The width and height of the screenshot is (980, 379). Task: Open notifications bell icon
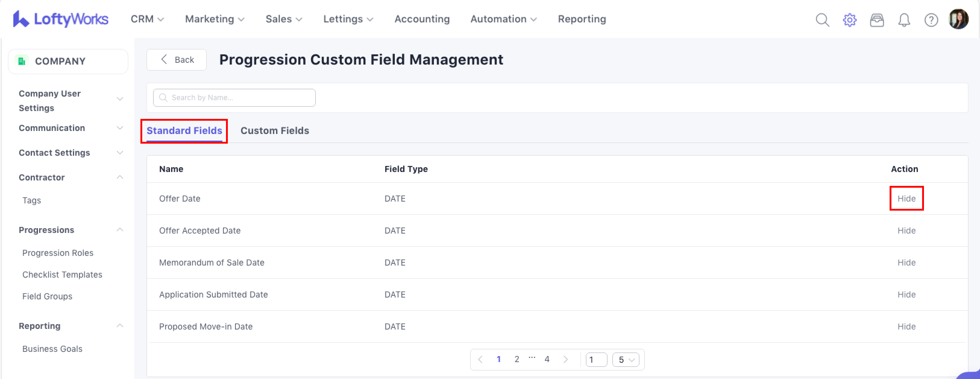904,20
